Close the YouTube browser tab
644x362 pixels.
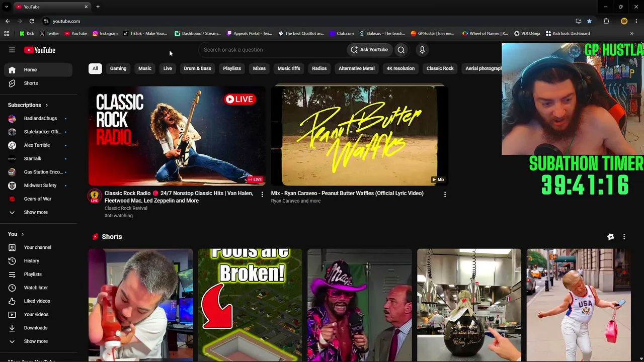[x=86, y=7]
